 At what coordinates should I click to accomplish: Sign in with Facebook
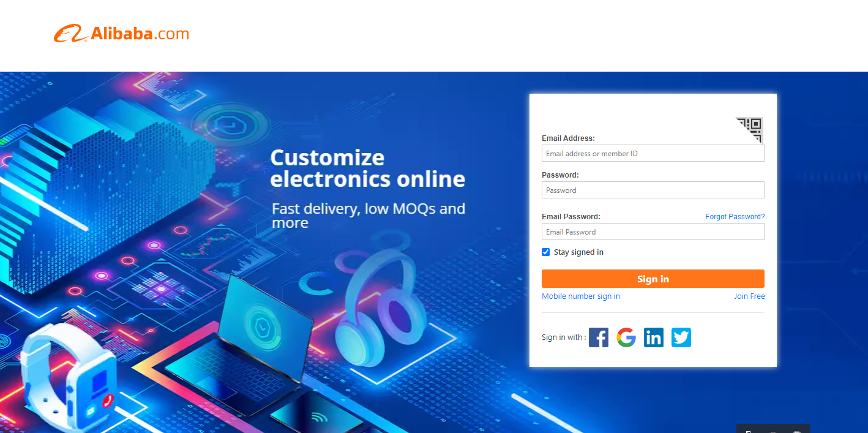(x=599, y=337)
